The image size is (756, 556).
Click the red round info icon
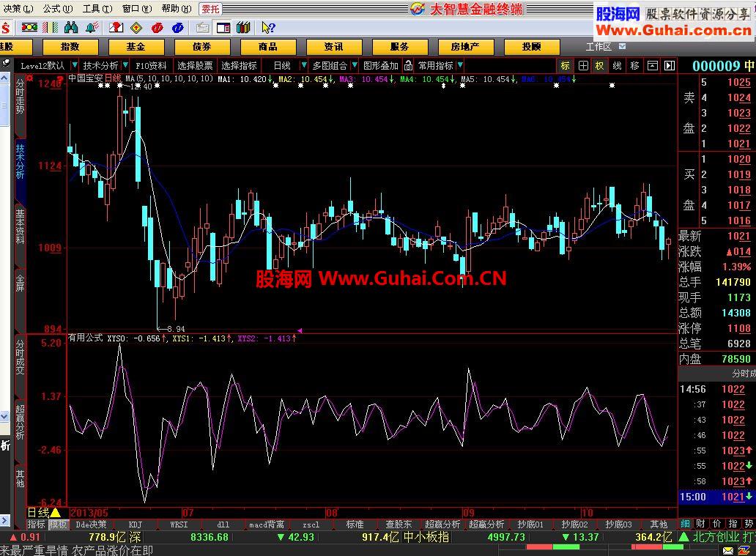point(157,28)
